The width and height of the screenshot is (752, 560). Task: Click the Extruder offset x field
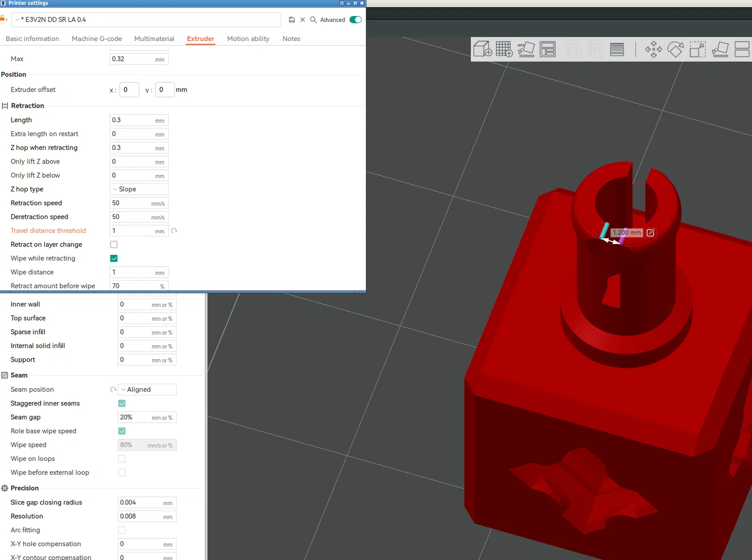pyautogui.click(x=129, y=90)
